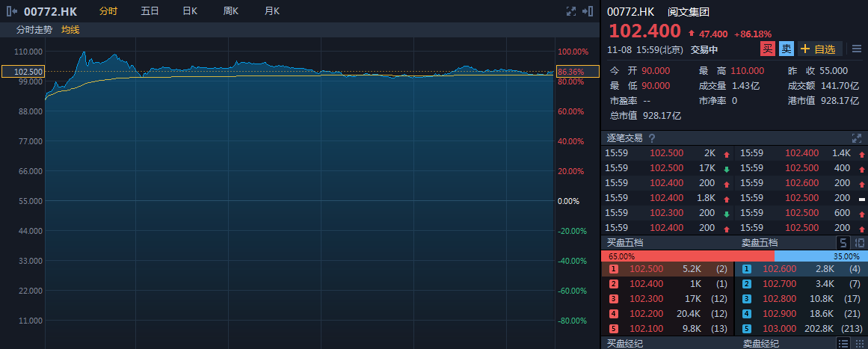Image resolution: width=868 pixels, height=349 pixels.
Task: Expand the 逐笔交易 panel
Action: 856,138
